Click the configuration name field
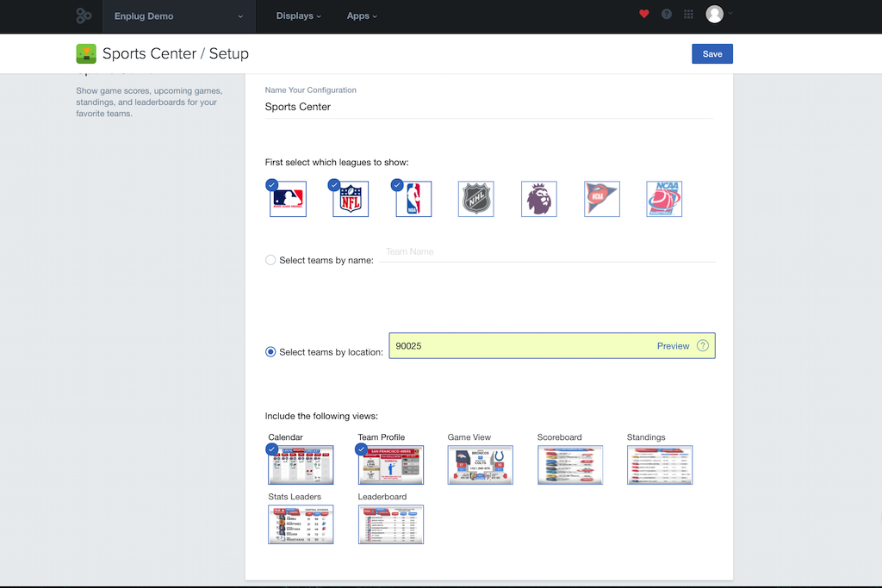882x588 pixels. pyautogui.click(x=489, y=107)
